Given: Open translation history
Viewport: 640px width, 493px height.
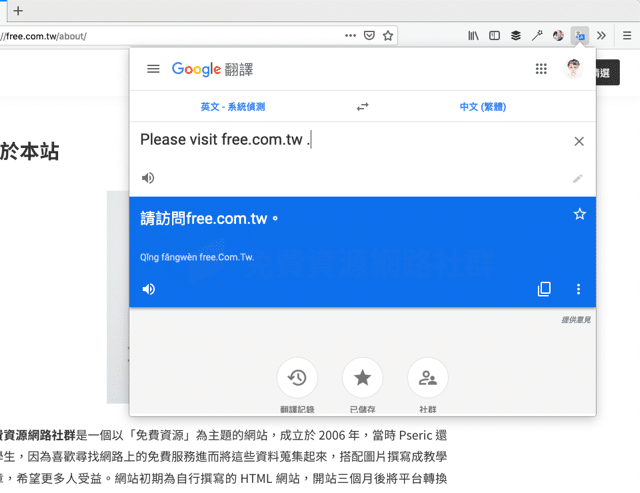Looking at the screenshot, I should coord(297,378).
